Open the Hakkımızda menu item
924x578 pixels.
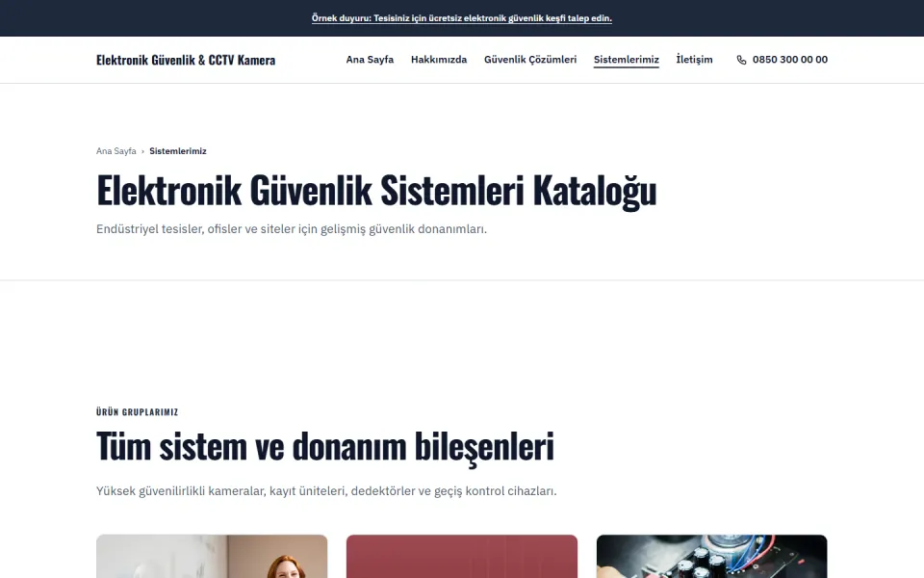tap(439, 60)
